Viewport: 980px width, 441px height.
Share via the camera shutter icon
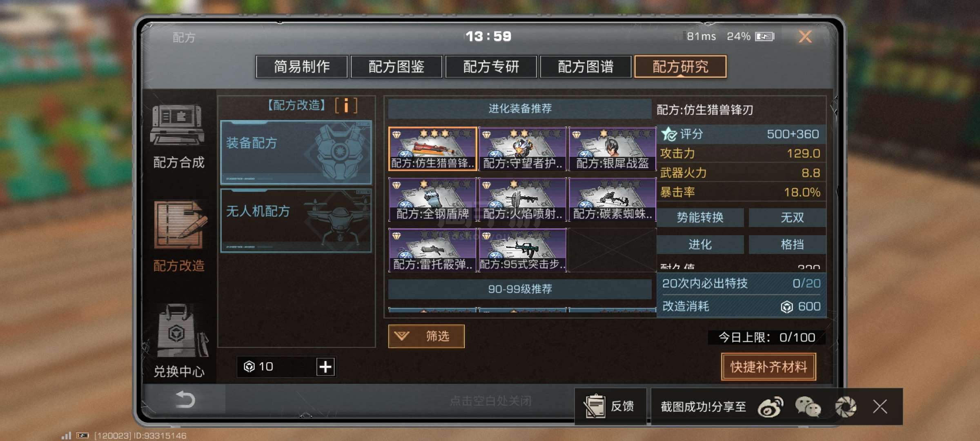click(845, 407)
